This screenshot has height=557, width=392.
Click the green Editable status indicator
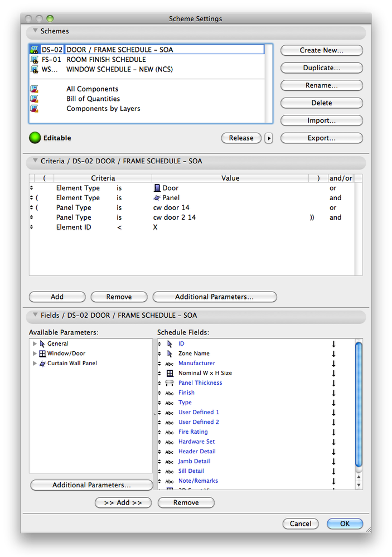[x=35, y=138]
